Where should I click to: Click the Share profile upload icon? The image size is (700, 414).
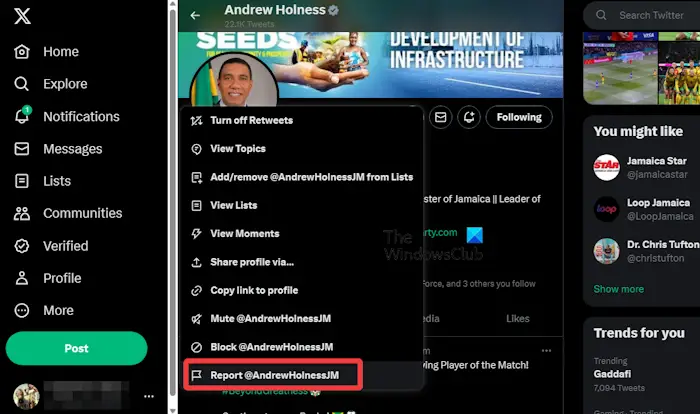click(x=196, y=262)
